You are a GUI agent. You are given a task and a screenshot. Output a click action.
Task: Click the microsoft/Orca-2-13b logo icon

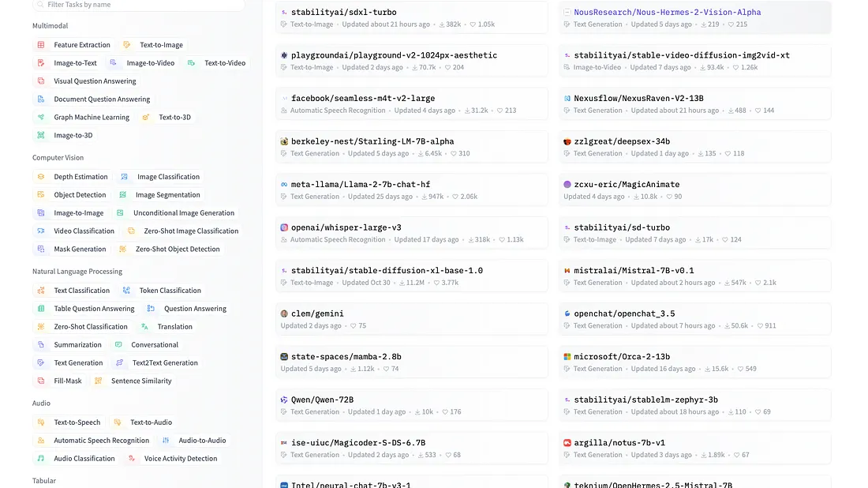567,357
